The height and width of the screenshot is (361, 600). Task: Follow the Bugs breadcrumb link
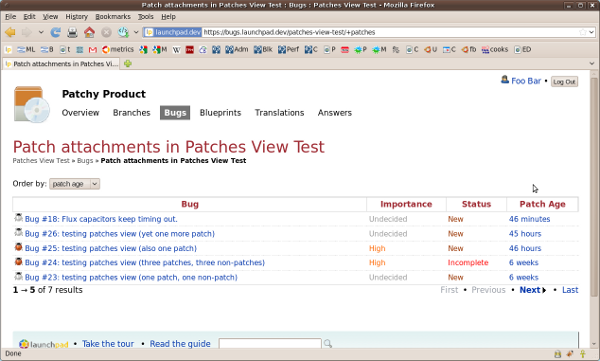tap(85, 160)
